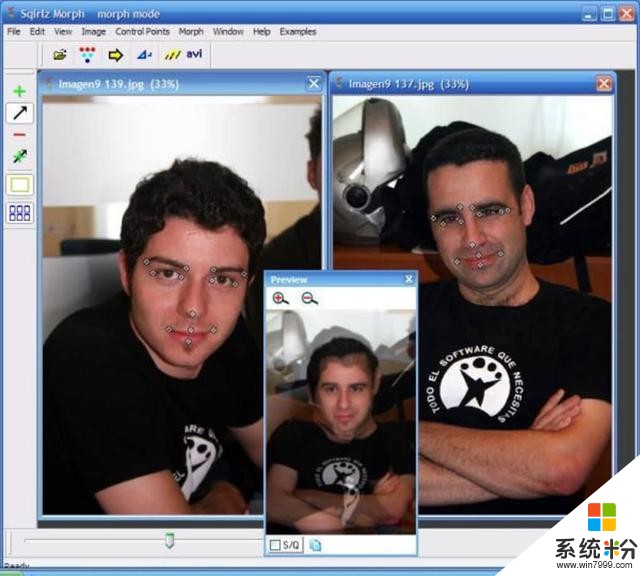This screenshot has width=640, height=576.
Task: Open an image file with the folder icon
Action: coord(60,54)
